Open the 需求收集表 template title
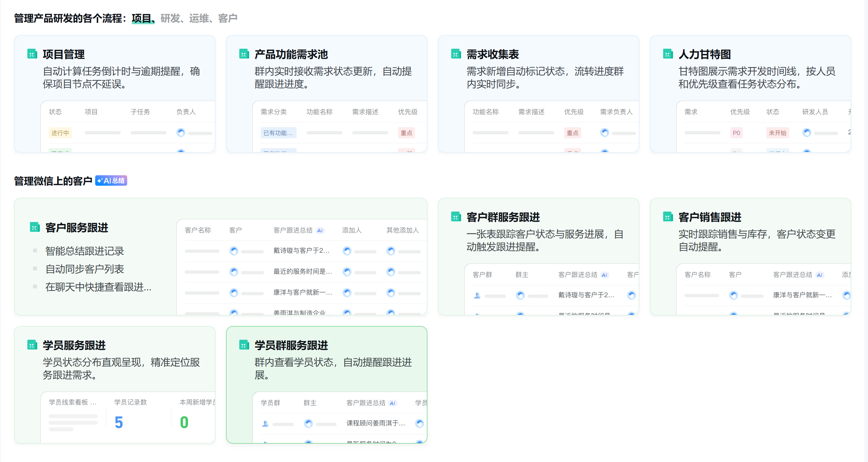The height and width of the screenshot is (462, 868). [x=493, y=54]
